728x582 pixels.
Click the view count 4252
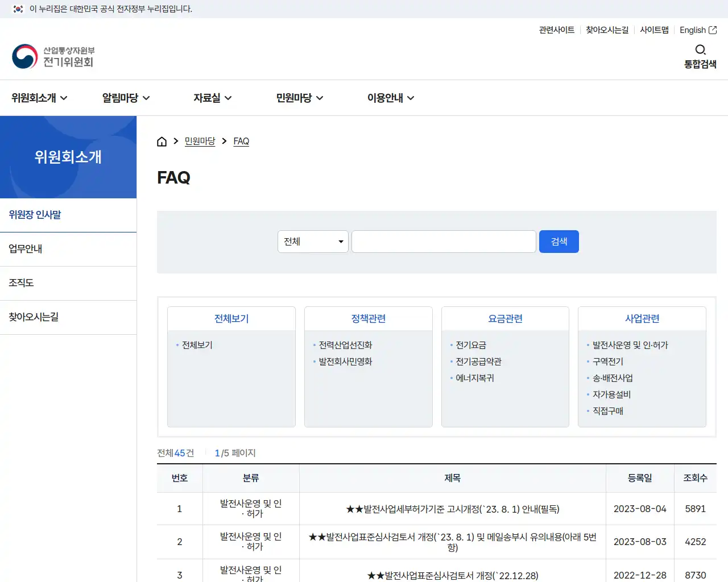(695, 542)
